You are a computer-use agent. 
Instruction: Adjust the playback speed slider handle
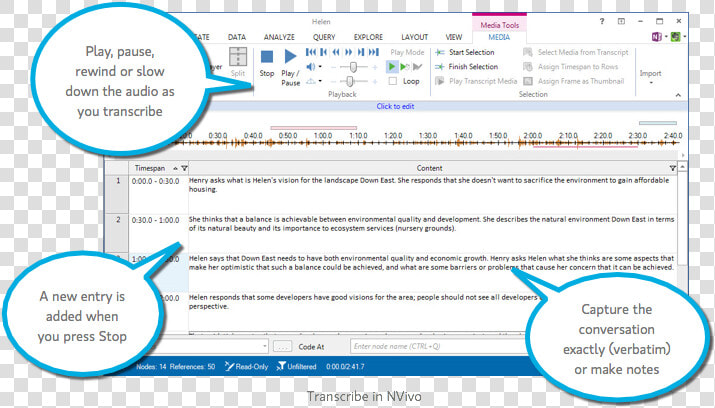coord(350,82)
